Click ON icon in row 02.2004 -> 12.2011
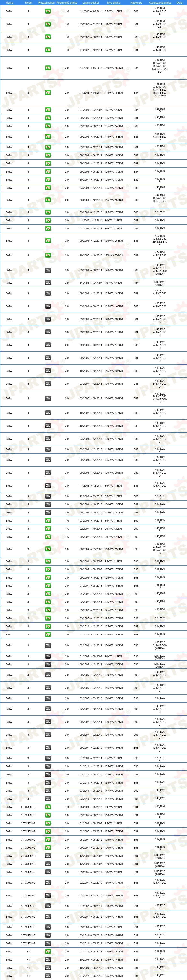The image size is (187, 980). (x=48, y=646)
